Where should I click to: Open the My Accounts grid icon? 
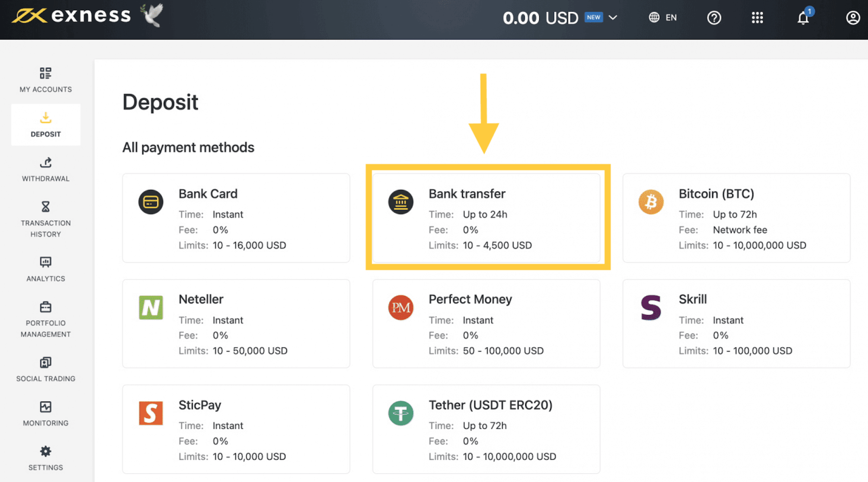(46, 73)
